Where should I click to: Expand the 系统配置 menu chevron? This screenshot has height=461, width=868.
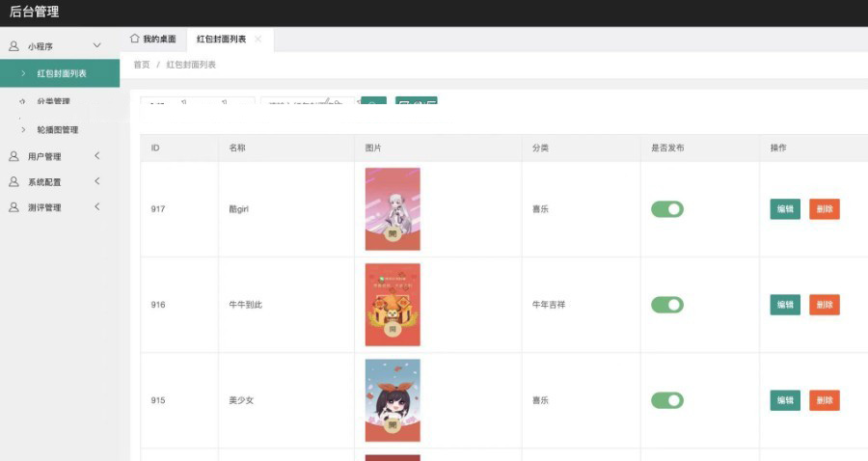96,182
